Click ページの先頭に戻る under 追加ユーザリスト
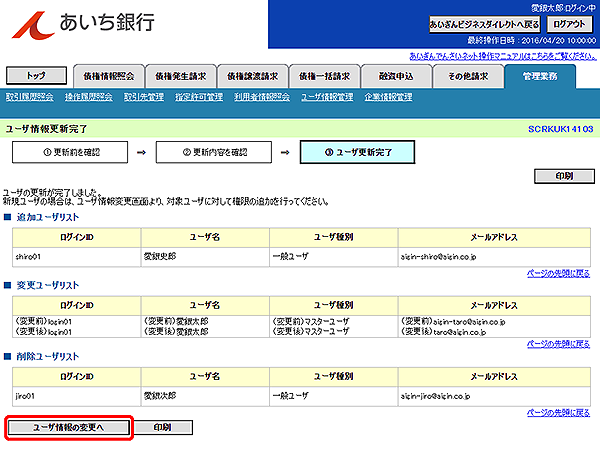This screenshot has height=465, width=600. pos(558,273)
